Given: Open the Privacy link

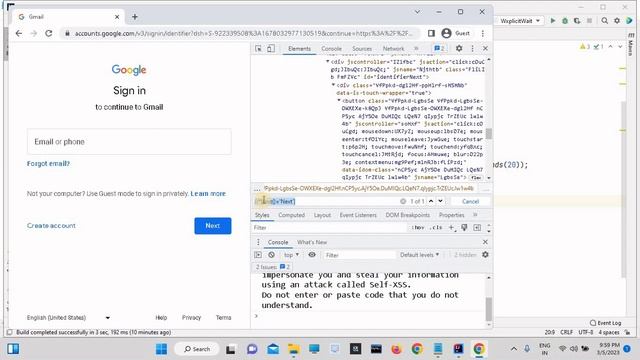Looking at the screenshot, I should coord(191,318).
